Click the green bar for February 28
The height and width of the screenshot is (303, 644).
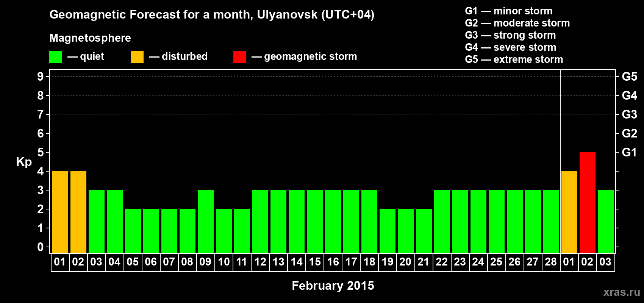(x=551, y=222)
